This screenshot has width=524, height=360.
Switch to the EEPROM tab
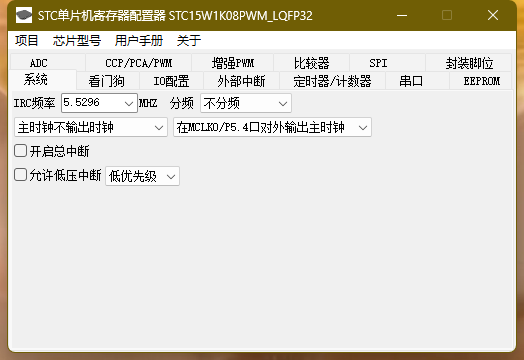[481, 81]
